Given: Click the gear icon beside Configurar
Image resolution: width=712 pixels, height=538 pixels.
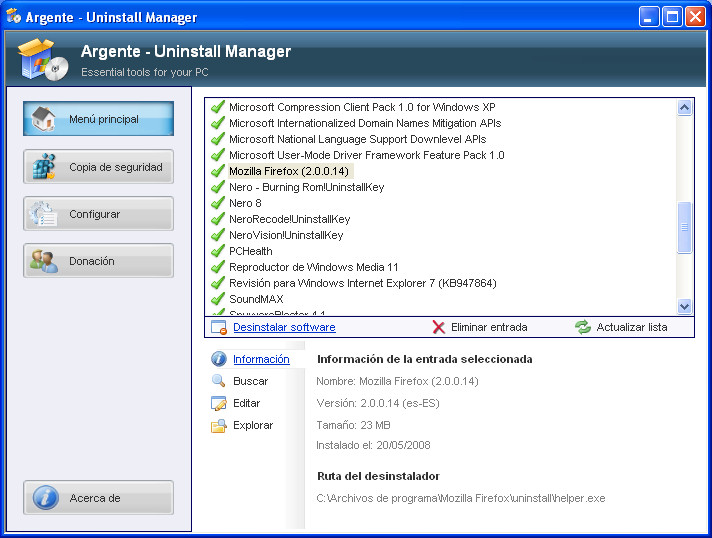Looking at the screenshot, I should pyautogui.click(x=43, y=214).
